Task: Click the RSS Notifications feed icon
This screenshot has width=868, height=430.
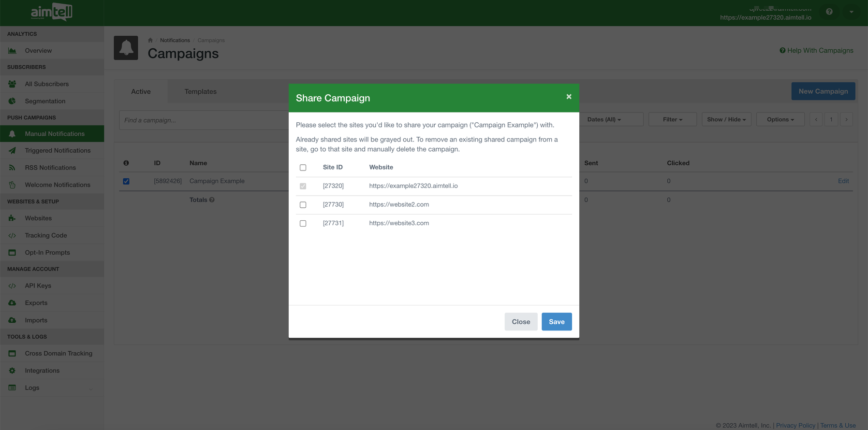Action: (12, 168)
